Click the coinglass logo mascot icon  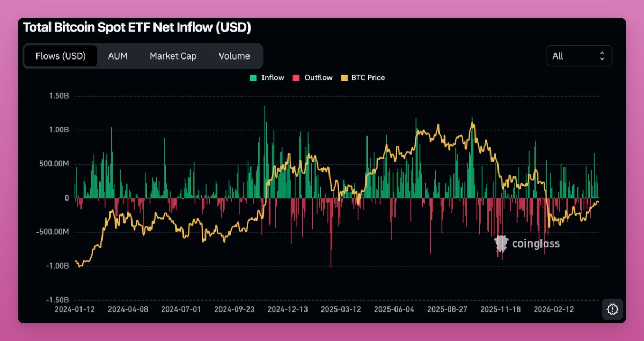[501, 243]
